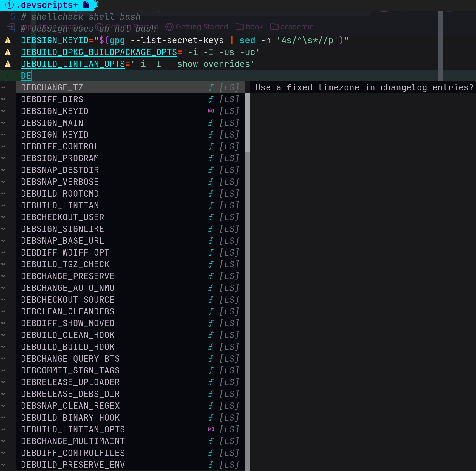
Task: Click the warning icon beside DEBSIGN_KEYID line
Action: click(8, 40)
